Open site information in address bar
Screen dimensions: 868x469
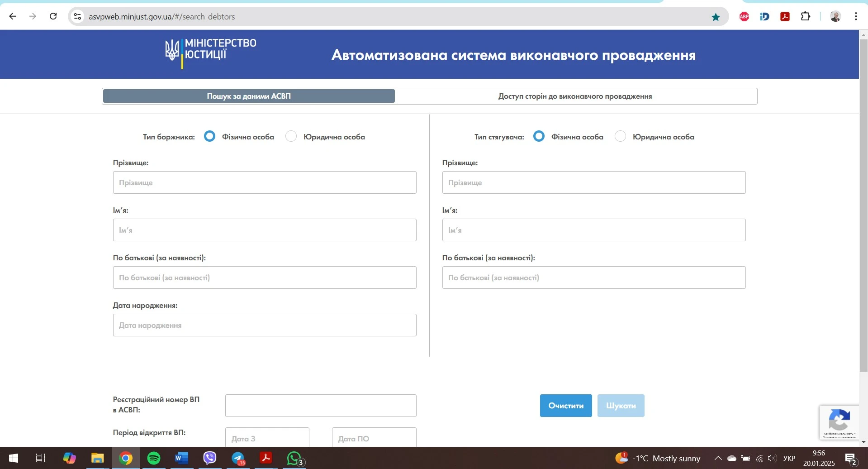77,16
